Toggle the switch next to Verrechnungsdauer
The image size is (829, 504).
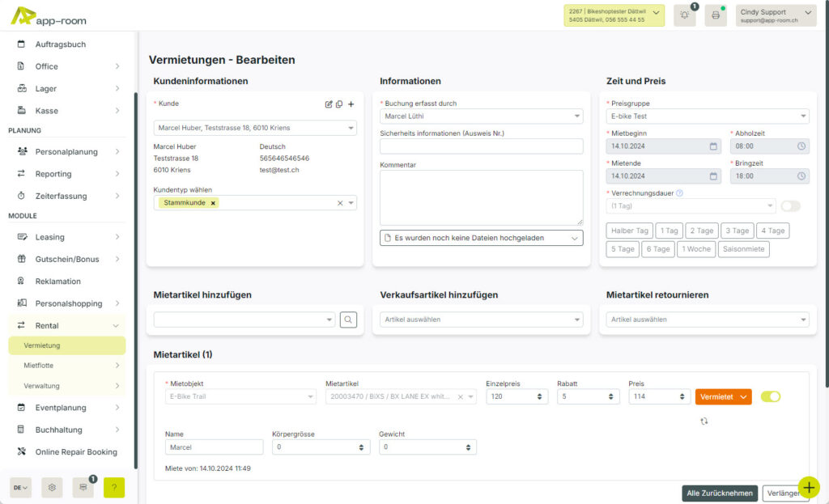point(791,206)
